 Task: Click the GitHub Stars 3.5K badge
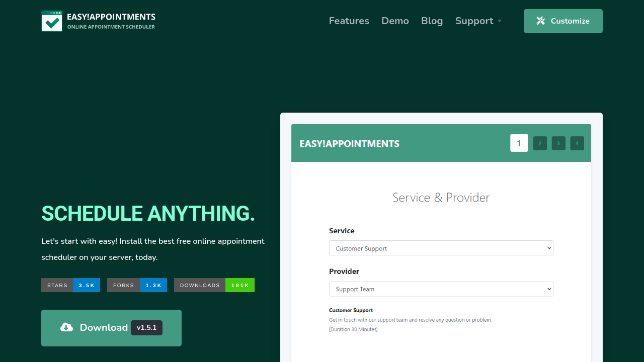[70, 285]
